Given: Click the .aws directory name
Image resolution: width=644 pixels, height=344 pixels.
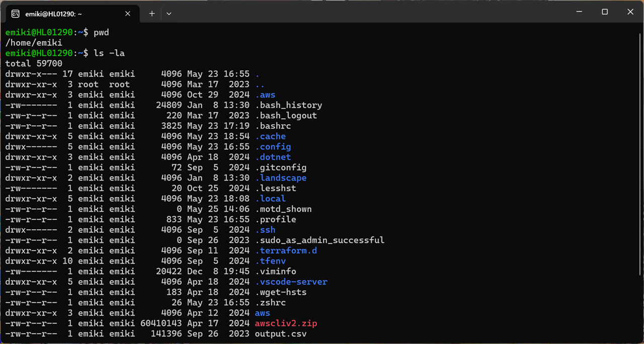Looking at the screenshot, I should point(265,95).
